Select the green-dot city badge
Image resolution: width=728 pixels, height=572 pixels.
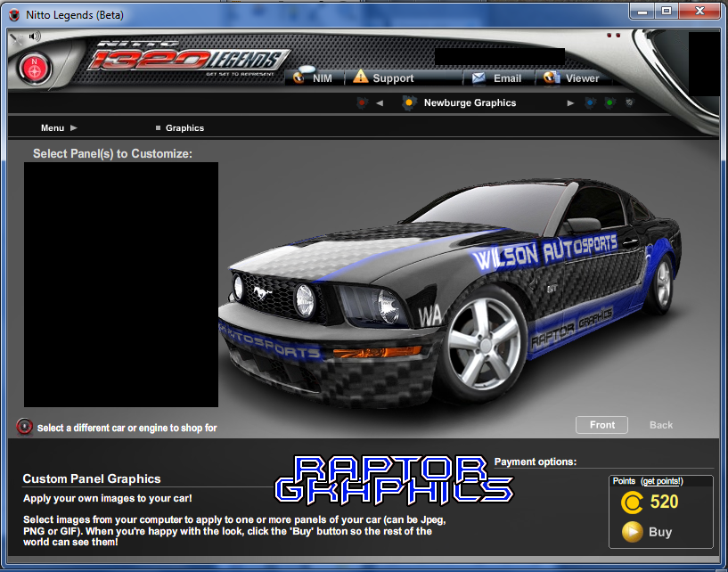coord(609,102)
